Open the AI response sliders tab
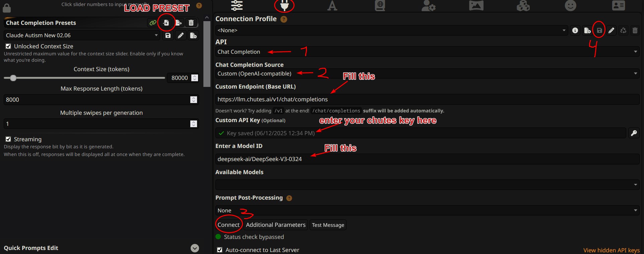 [237, 5]
